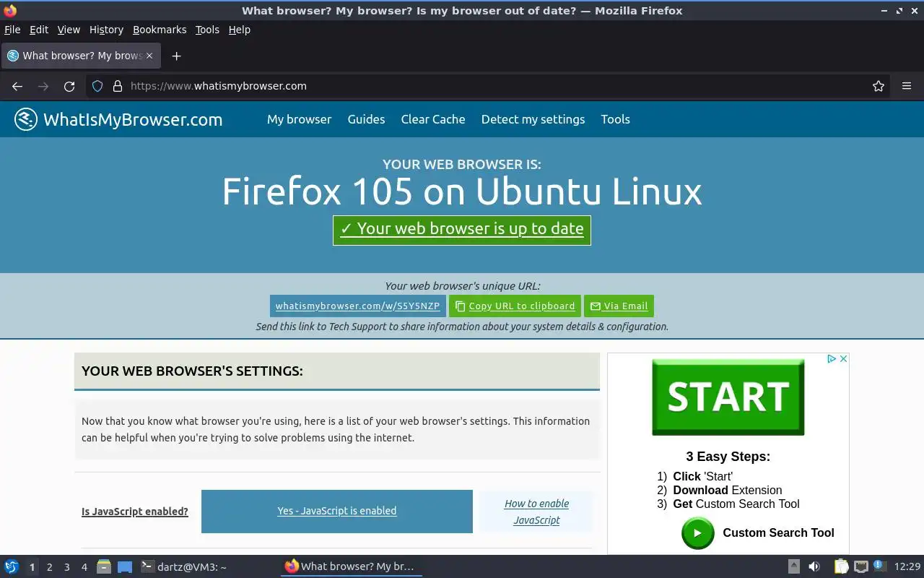924x578 pixels.
Task: Open the whatismybrowser.com/w/S5Y5NZP unique link
Action: tap(357, 306)
